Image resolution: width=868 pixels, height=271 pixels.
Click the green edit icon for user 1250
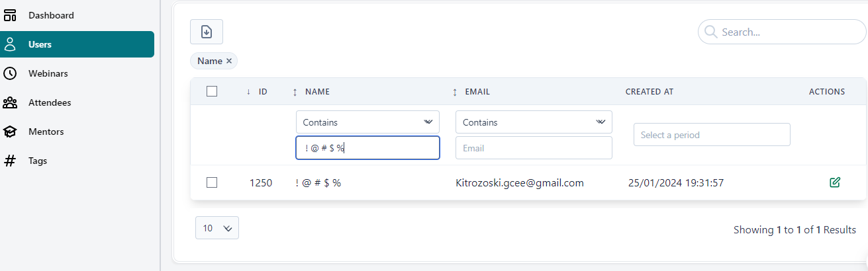pyautogui.click(x=834, y=182)
